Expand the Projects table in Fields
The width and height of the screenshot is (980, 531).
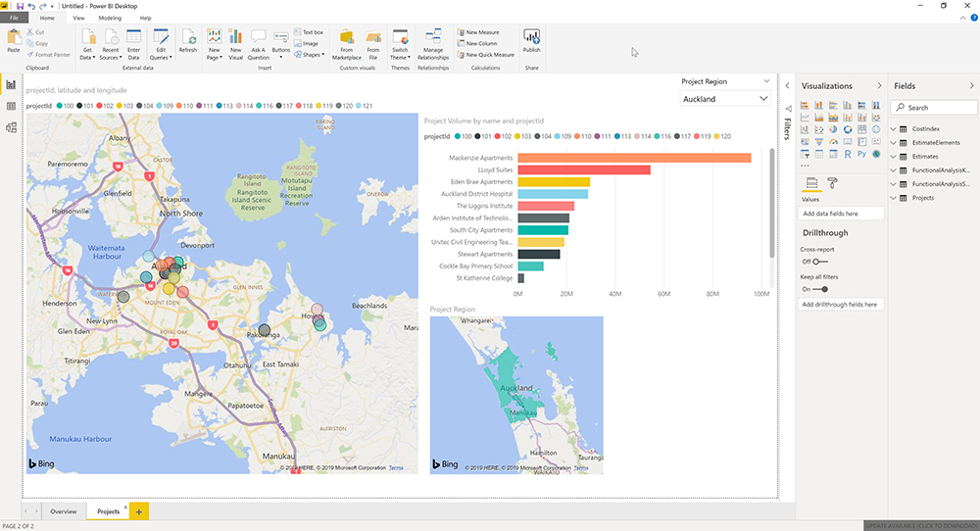point(893,197)
